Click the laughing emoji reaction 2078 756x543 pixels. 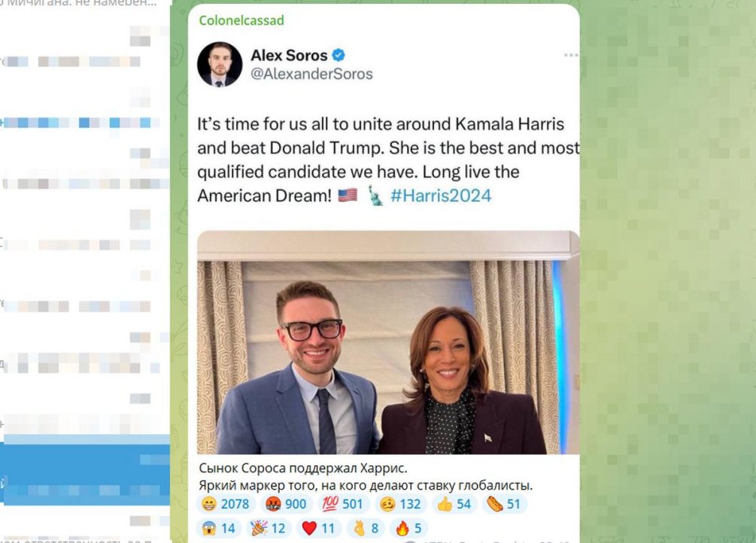point(226,504)
